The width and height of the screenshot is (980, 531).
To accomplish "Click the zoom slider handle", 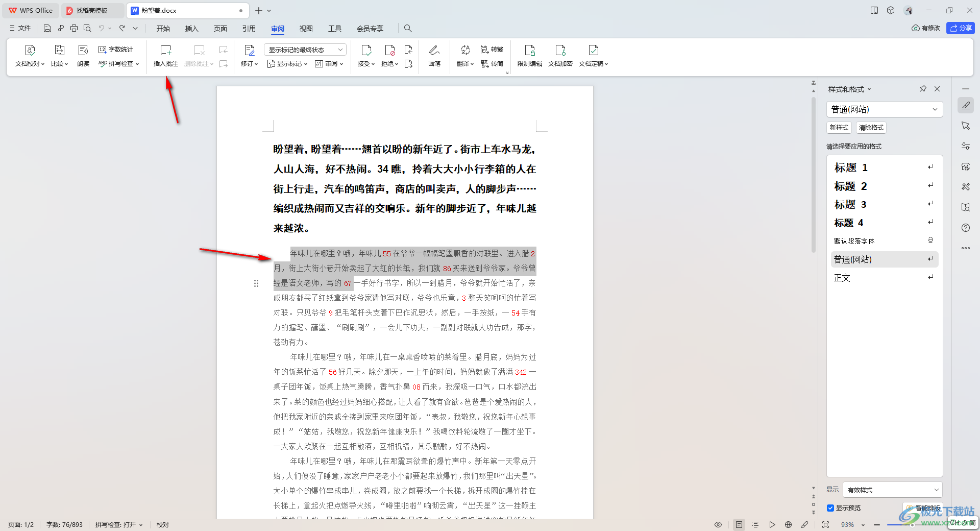I will coord(913,524).
